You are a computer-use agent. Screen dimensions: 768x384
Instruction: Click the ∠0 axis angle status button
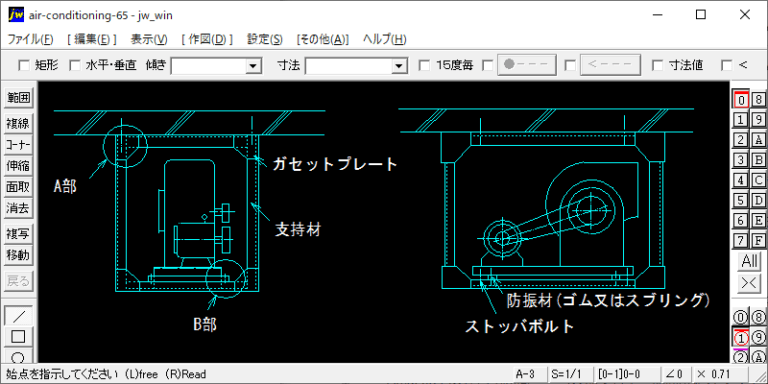click(676, 374)
